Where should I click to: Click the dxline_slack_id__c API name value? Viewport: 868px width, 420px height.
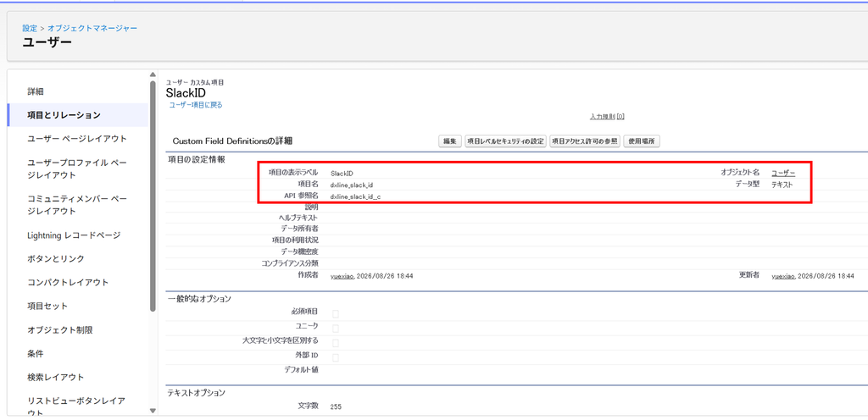coord(355,196)
